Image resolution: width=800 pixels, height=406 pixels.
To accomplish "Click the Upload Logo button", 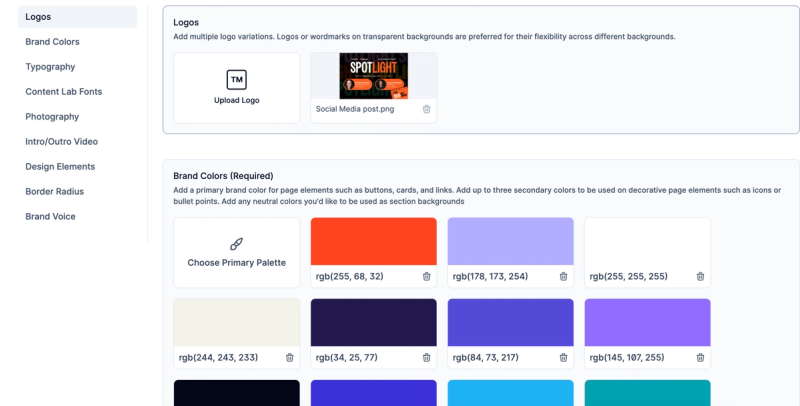I will coord(237,88).
